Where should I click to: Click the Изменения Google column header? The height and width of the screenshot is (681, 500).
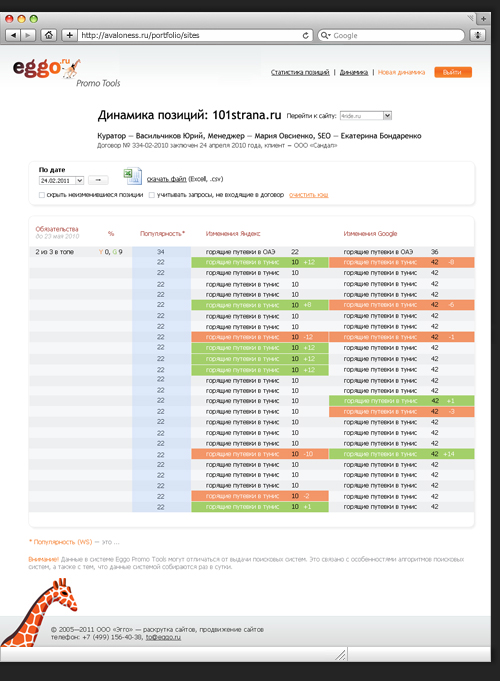pos(370,234)
